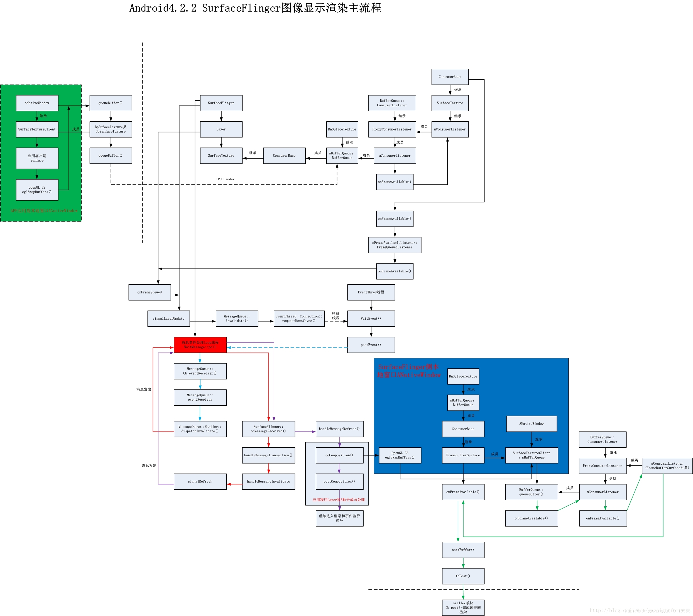Select the EventThread线程 box
The width and height of the screenshot is (693, 616).
click(x=371, y=292)
